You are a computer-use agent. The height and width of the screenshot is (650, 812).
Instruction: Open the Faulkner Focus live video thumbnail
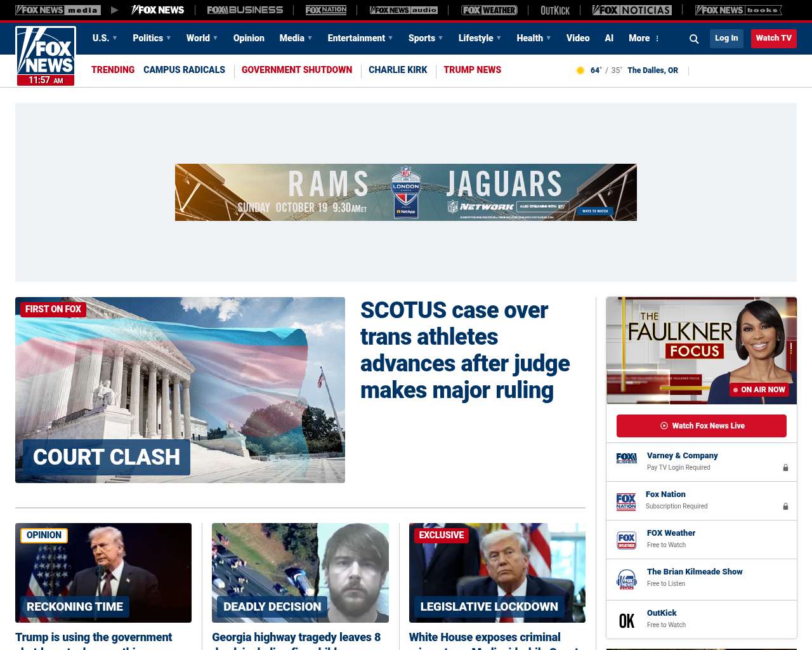click(702, 350)
